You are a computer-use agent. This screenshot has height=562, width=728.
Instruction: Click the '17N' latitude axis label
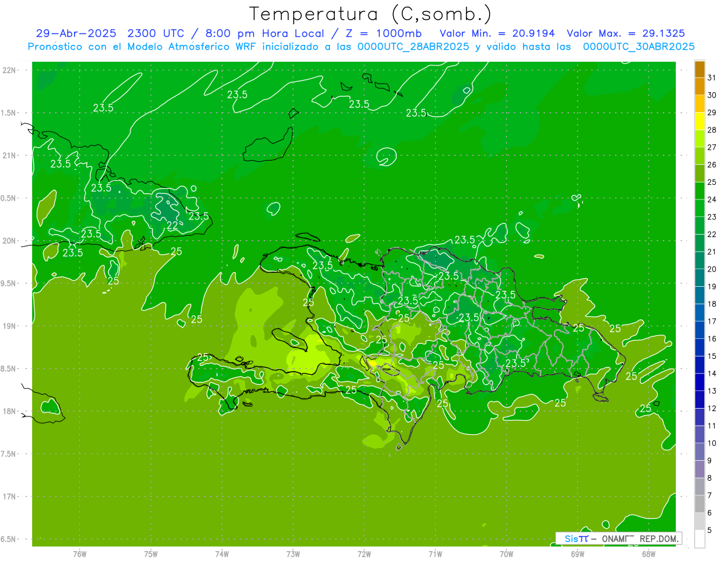9,497
